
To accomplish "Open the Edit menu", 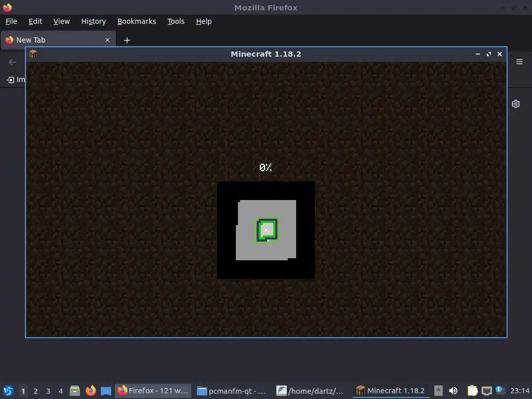I will (x=35, y=21).
